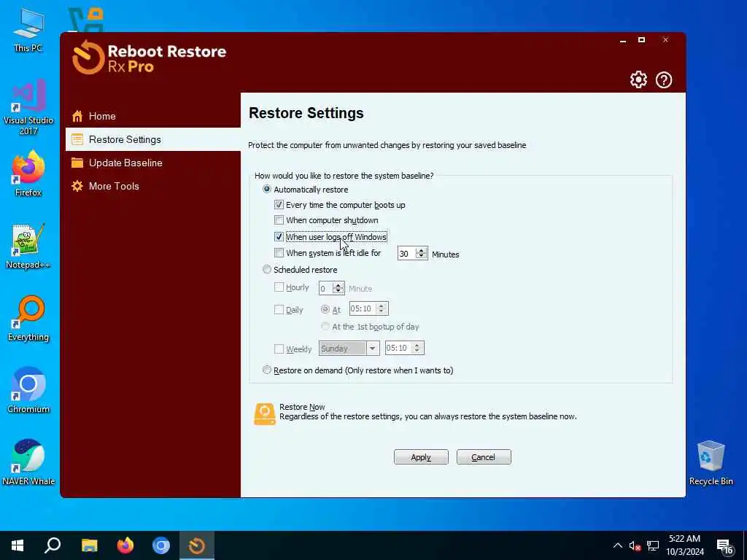The image size is (747, 560).
Task: Launch Chromium from the taskbar
Action: point(161,545)
